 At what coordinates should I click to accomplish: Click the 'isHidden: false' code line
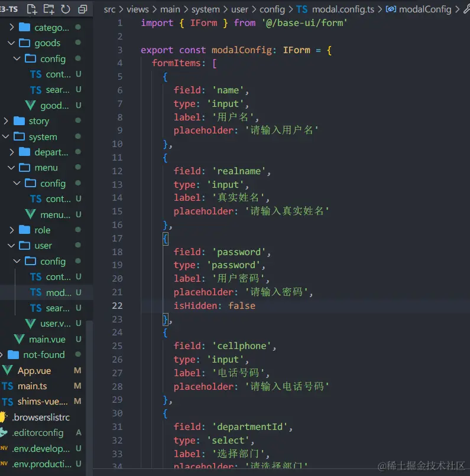pyautogui.click(x=215, y=305)
